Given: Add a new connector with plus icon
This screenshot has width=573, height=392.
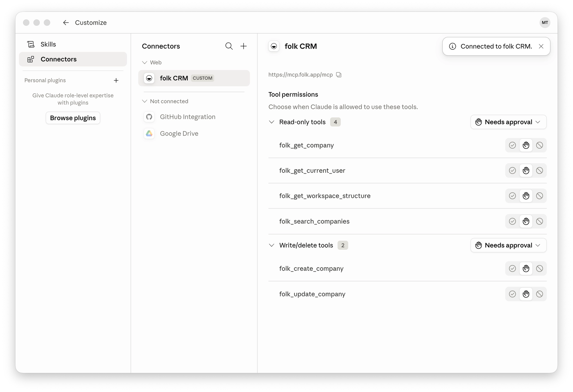Looking at the screenshot, I should [x=244, y=46].
